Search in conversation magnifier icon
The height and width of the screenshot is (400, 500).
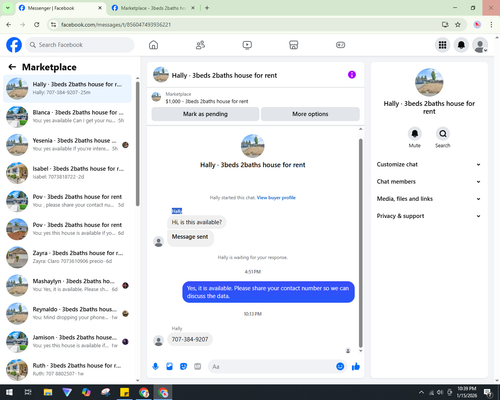click(x=443, y=134)
